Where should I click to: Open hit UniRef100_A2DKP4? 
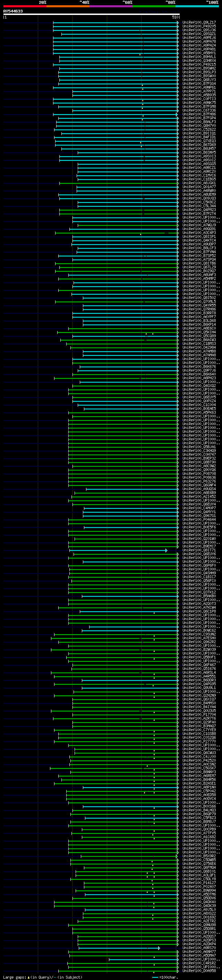(199, 944)
